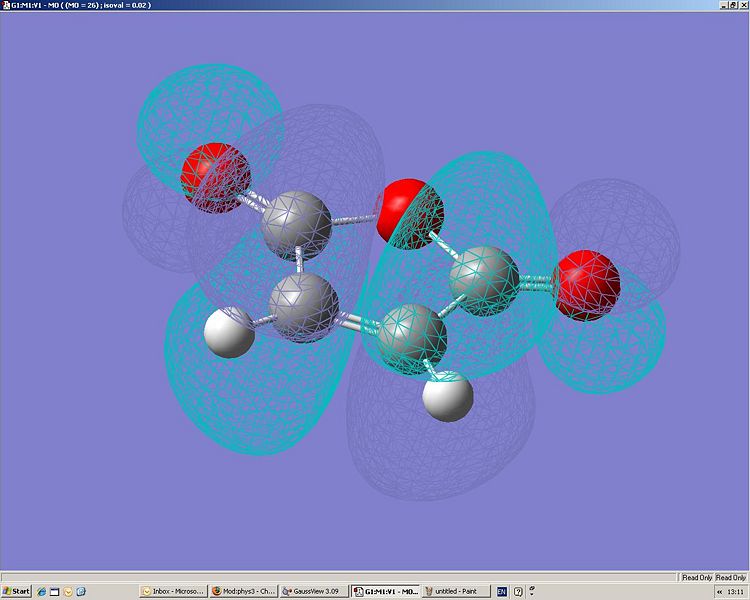This screenshot has height=600, width=750.
Task: Switch to the Inbox - Microsoft Outlook taskbar button
Action: click(x=174, y=591)
